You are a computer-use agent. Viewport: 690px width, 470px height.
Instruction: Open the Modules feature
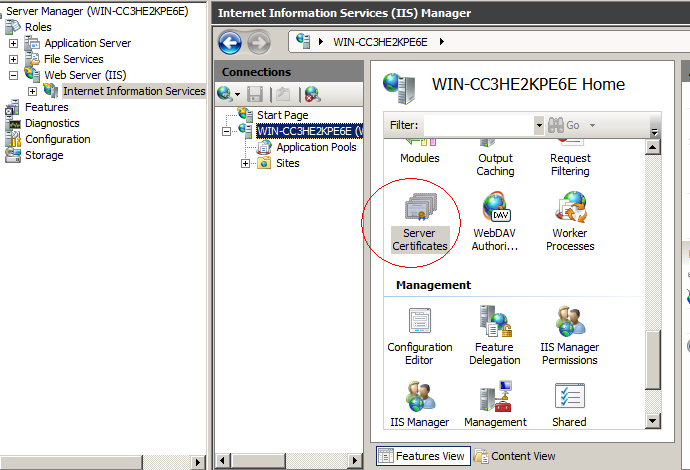click(x=420, y=153)
